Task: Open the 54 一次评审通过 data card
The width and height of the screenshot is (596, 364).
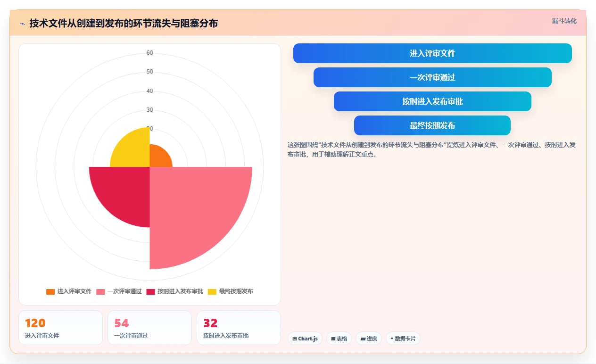Action: pyautogui.click(x=149, y=328)
